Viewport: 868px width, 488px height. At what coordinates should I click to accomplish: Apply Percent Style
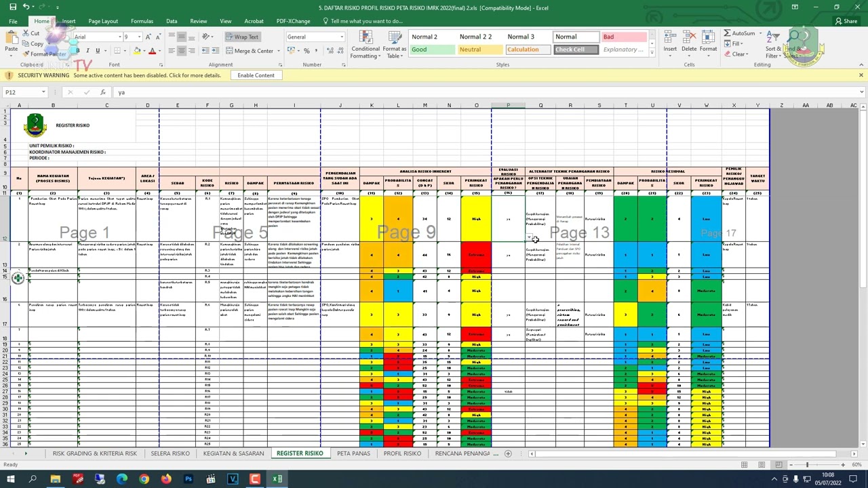click(307, 51)
